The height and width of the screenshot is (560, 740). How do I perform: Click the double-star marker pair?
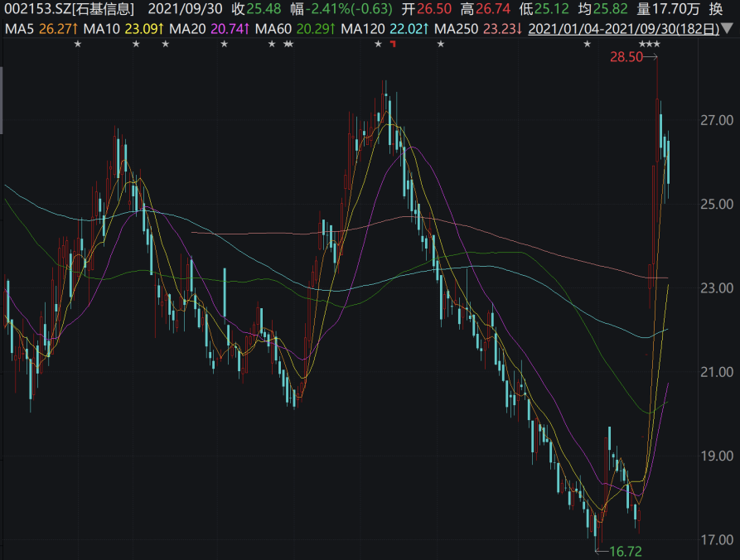(x=288, y=44)
